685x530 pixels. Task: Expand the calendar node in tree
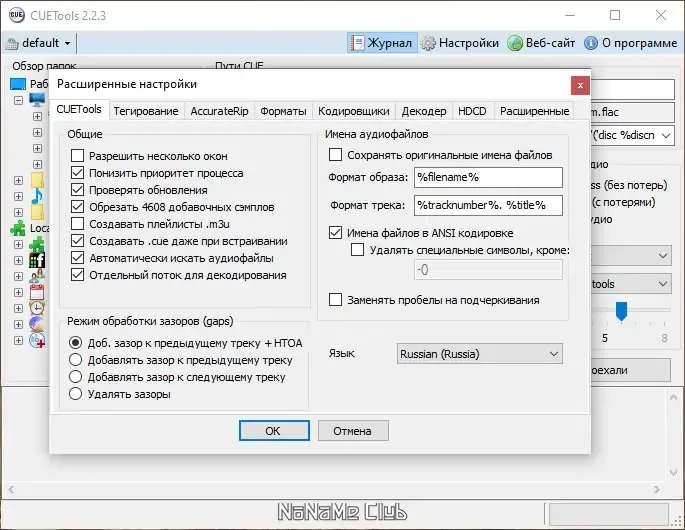pos(18,292)
